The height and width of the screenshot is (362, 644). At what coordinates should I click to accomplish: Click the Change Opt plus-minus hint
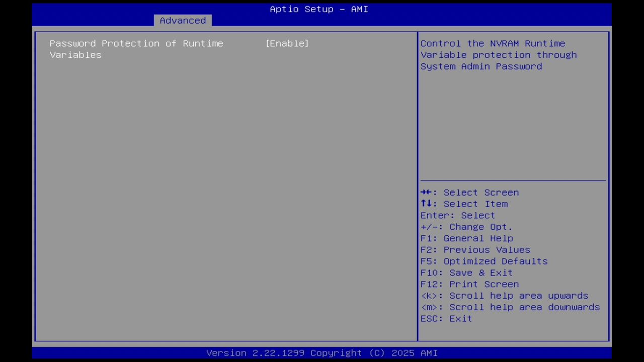click(x=466, y=227)
